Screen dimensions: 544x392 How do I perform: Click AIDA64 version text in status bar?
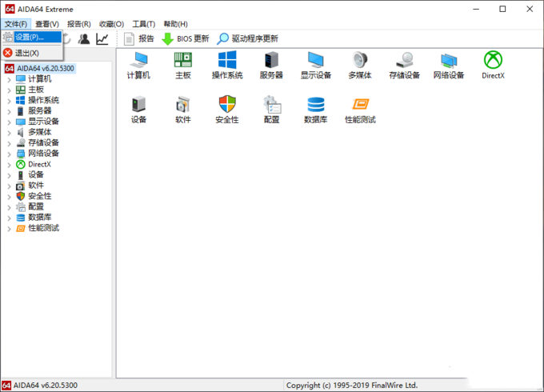coord(46,385)
